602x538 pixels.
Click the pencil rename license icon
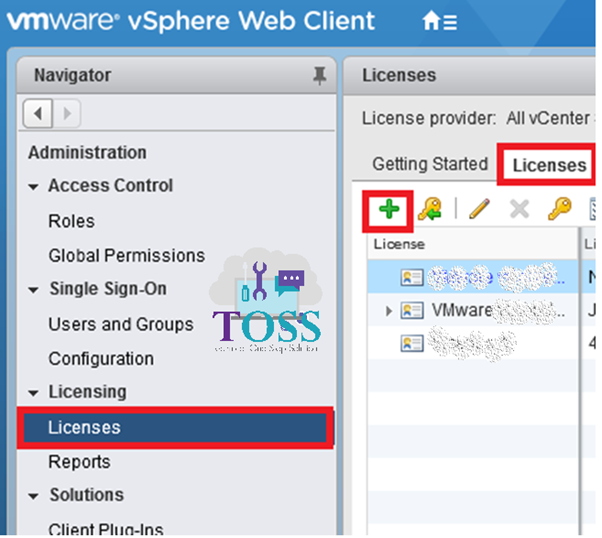(x=480, y=209)
